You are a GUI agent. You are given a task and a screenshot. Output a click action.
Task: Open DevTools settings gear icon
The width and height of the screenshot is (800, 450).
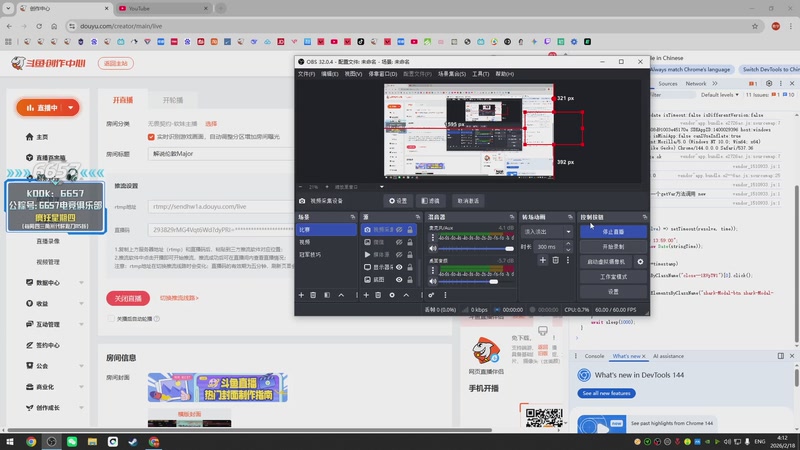click(769, 83)
